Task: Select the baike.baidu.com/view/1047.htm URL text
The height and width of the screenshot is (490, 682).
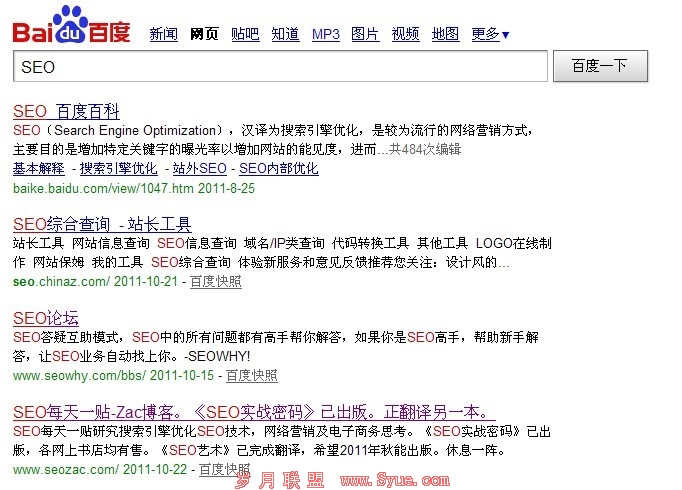Action: tap(104, 188)
